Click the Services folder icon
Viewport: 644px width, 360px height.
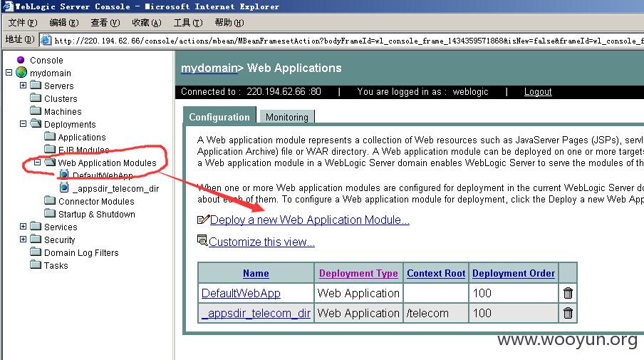click(36, 226)
